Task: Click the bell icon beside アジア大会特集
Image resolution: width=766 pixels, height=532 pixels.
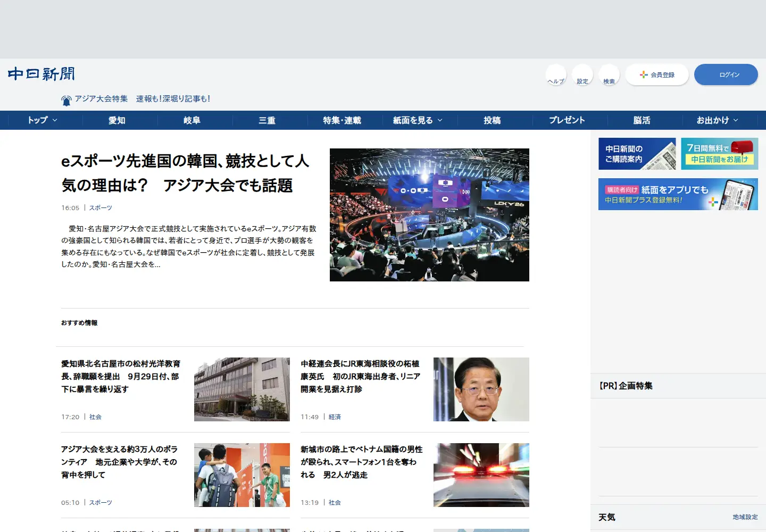Action: click(66, 100)
